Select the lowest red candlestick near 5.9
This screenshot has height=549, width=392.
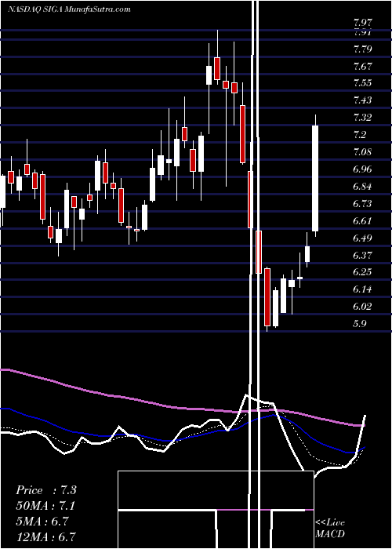point(267,297)
